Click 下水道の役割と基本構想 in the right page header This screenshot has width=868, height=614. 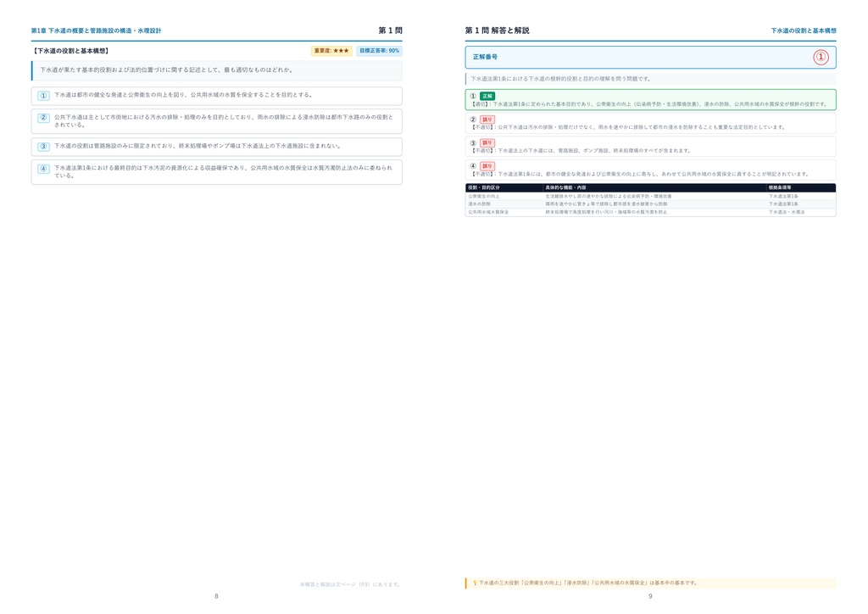point(804,31)
